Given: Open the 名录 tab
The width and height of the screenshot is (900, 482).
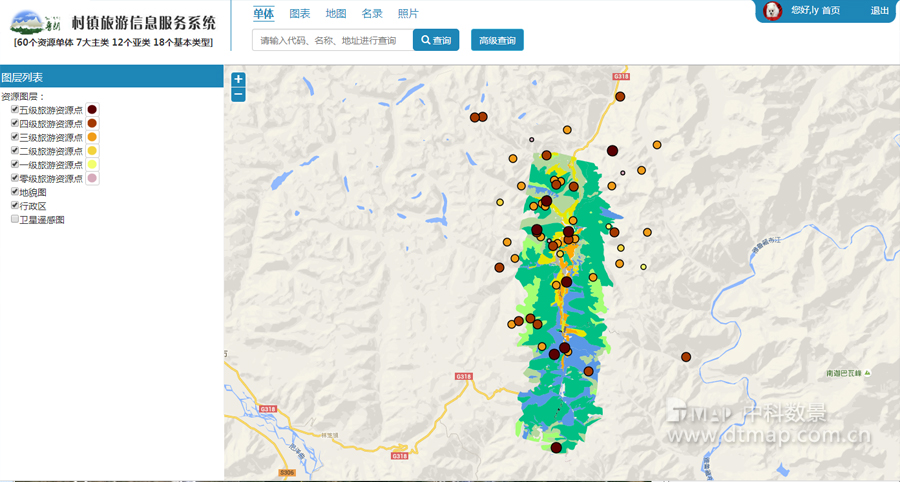Looking at the screenshot, I should pos(372,14).
